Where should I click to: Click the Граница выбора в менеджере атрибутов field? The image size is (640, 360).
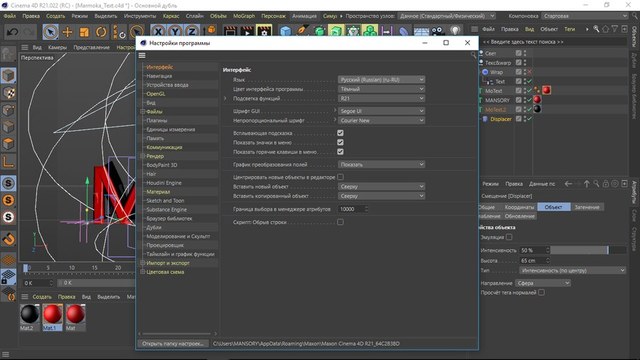click(353, 209)
